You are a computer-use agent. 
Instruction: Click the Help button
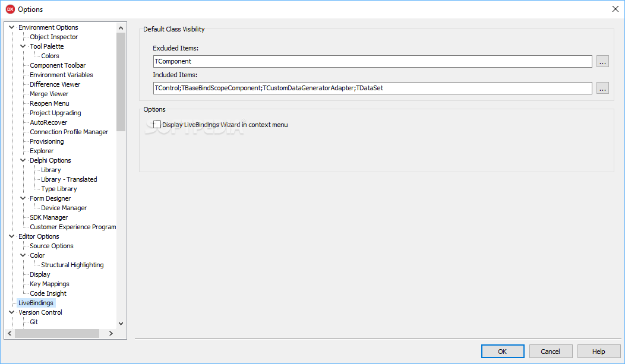pos(599,352)
